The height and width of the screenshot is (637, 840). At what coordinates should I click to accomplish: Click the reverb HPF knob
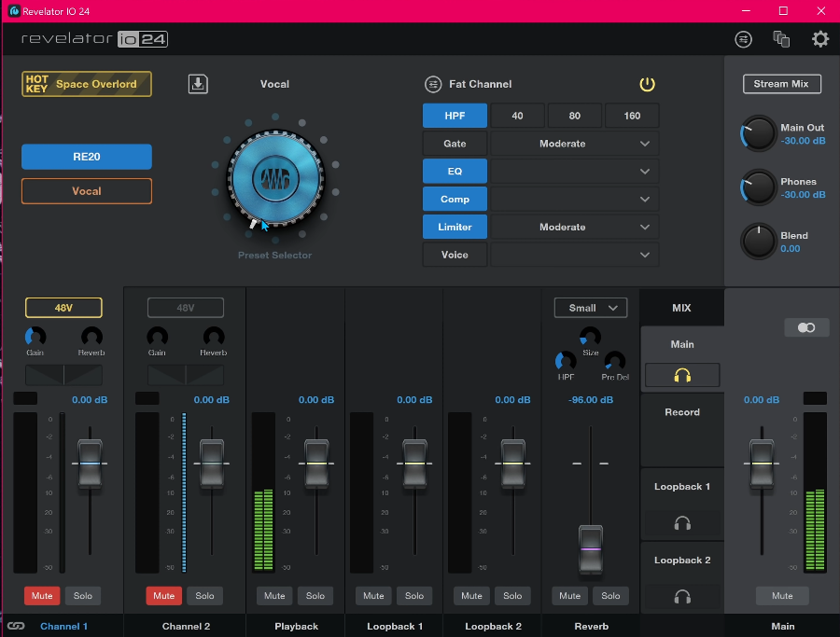tap(566, 361)
